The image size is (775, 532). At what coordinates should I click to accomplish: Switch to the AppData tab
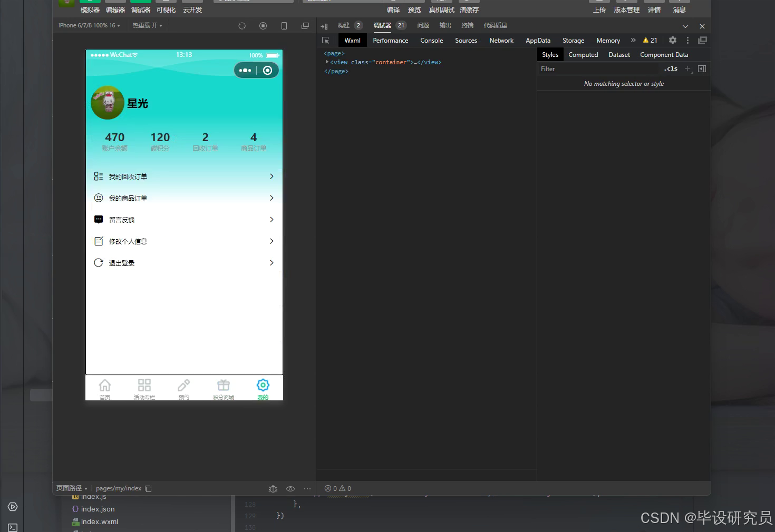tap(538, 41)
